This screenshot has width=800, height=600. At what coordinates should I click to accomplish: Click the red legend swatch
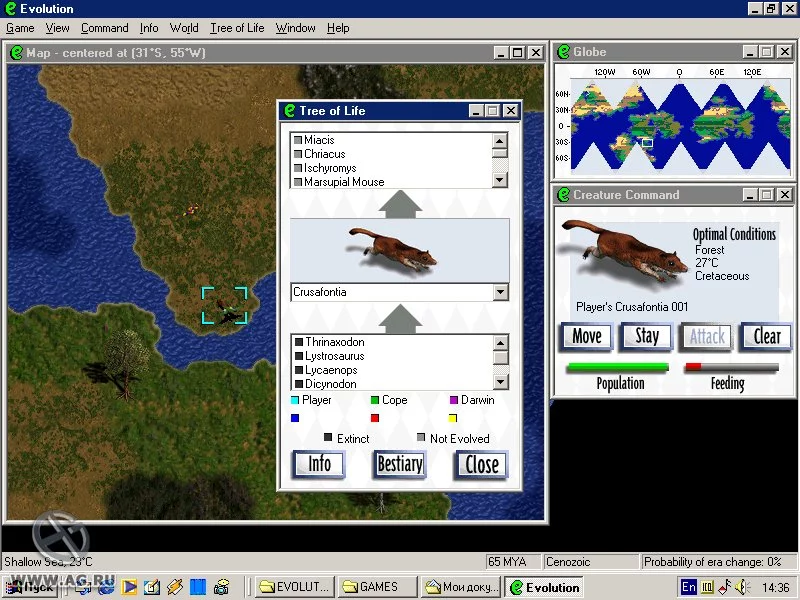(374, 418)
